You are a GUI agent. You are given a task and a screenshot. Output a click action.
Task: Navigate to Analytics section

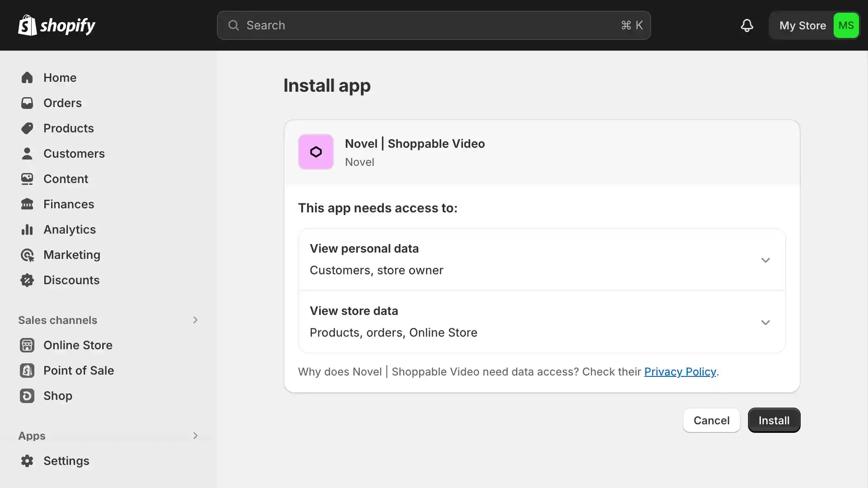[70, 229]
